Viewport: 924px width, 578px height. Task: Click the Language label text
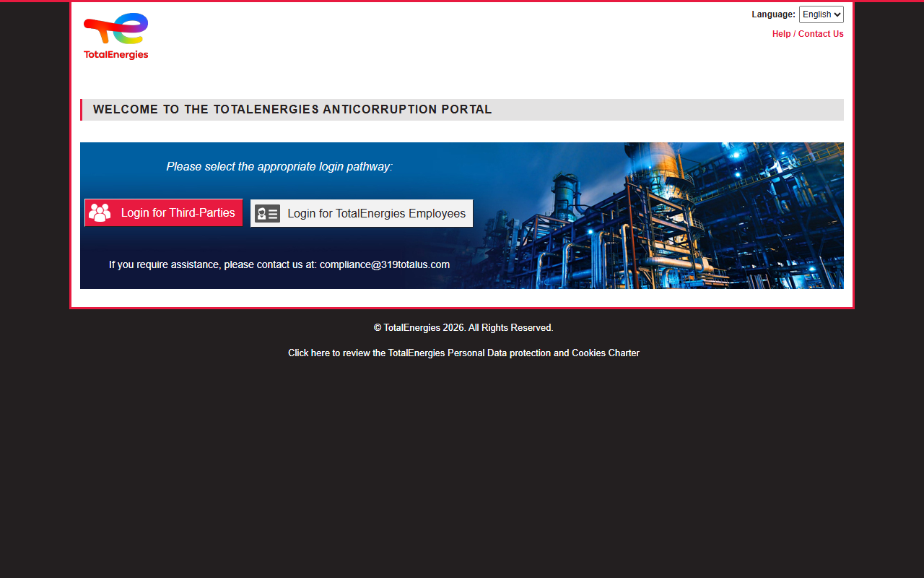[x=773, y=14]
